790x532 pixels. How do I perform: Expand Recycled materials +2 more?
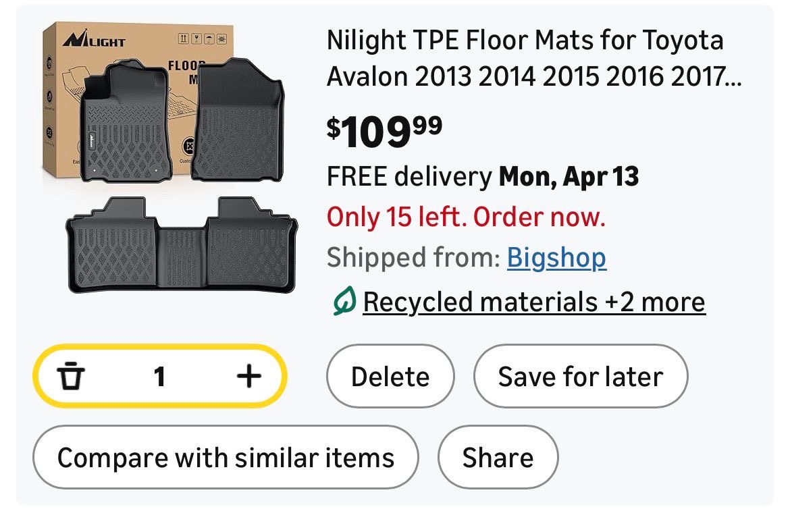pyautogui.click(x=533, y=302)
